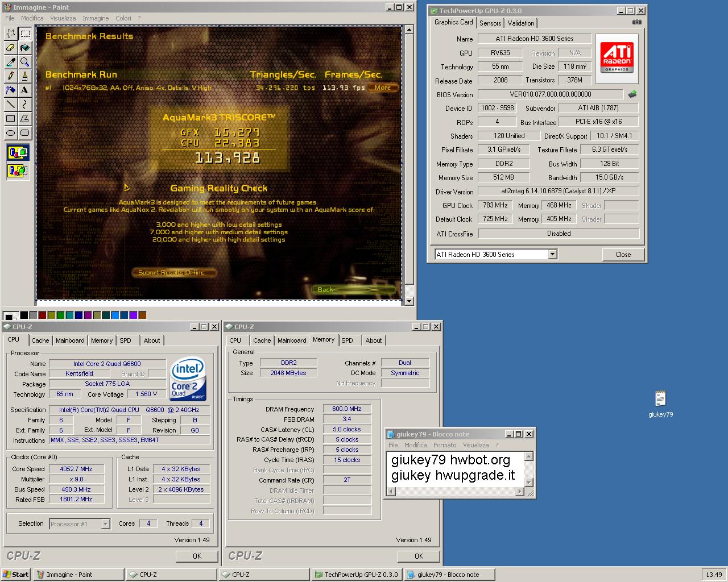Image resolution: width=728 pixels, height=582 pixels.
Task: Click the Close button in GPU-Z
Action: (623, 255)
